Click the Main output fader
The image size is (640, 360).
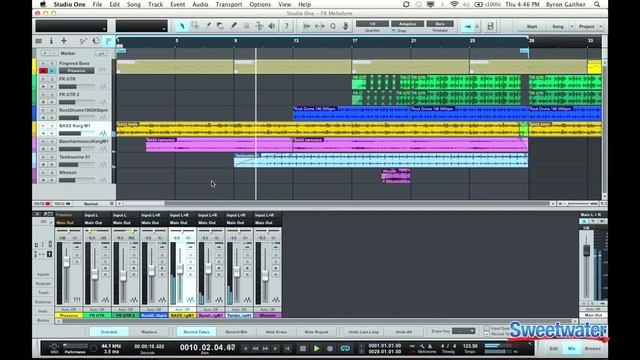click(x=587, y=250)
